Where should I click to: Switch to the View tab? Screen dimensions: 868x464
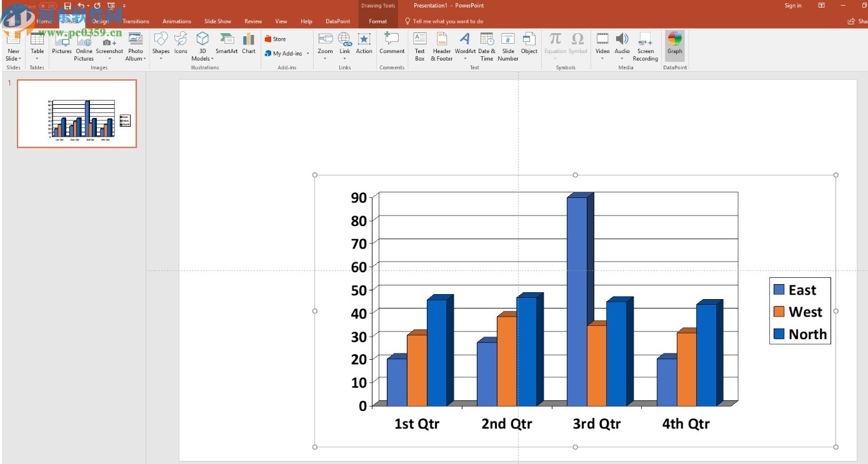click(x=281, y=21)
